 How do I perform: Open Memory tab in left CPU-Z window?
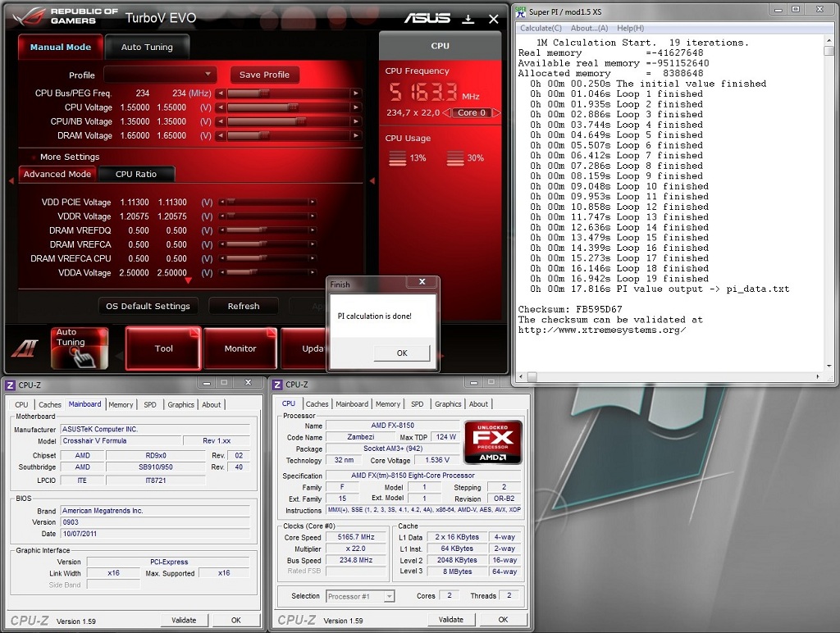point(121,405)
